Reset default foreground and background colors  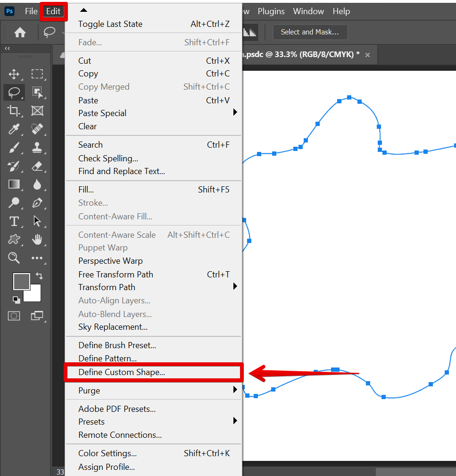tap(17, 300)
